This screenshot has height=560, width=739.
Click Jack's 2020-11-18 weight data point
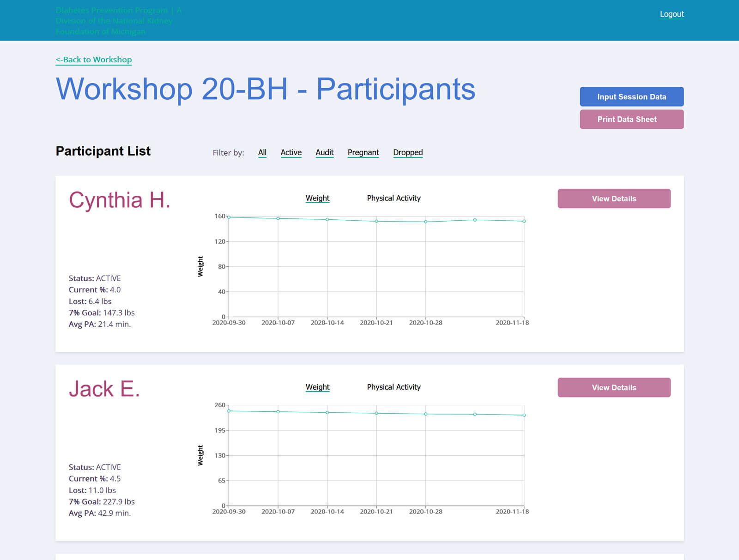click(x=524, y=415)
